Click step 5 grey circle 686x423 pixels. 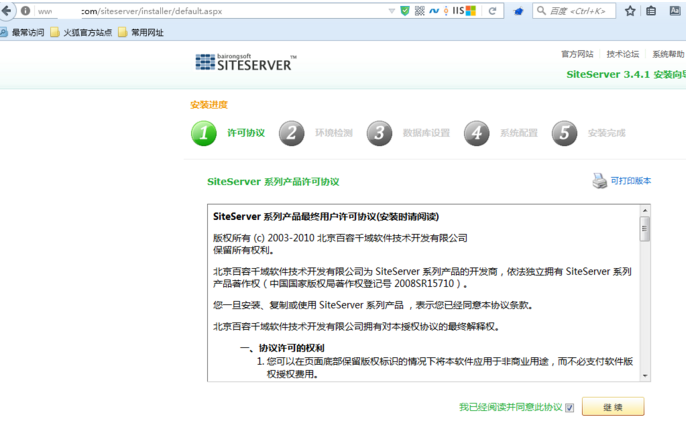click(565, 133)
